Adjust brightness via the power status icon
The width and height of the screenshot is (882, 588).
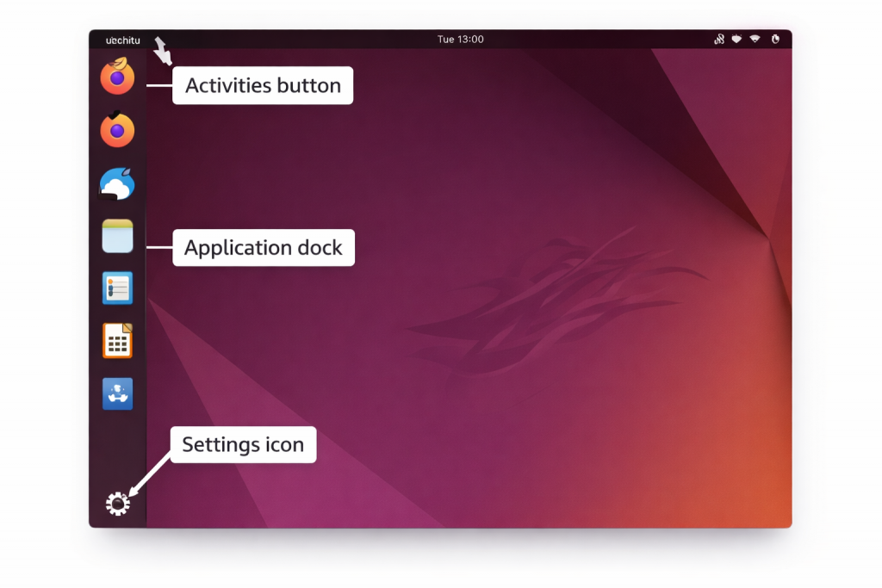[774, 39]
